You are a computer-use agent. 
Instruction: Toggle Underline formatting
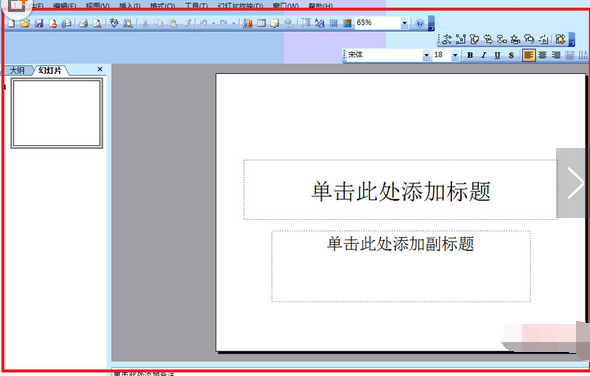[x=497, y=55]
